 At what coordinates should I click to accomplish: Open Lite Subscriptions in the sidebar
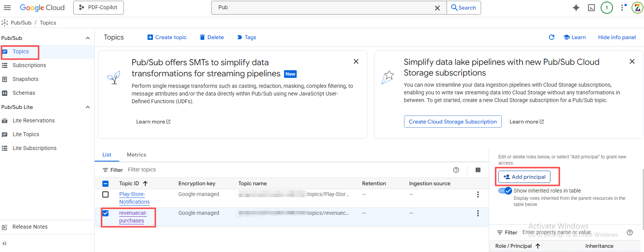(34, 148)
